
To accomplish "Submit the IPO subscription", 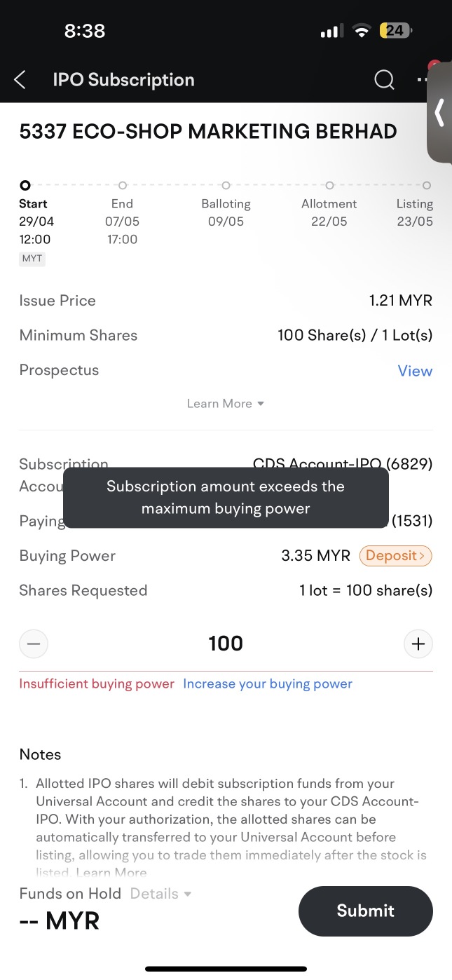I will pos(366,911).
